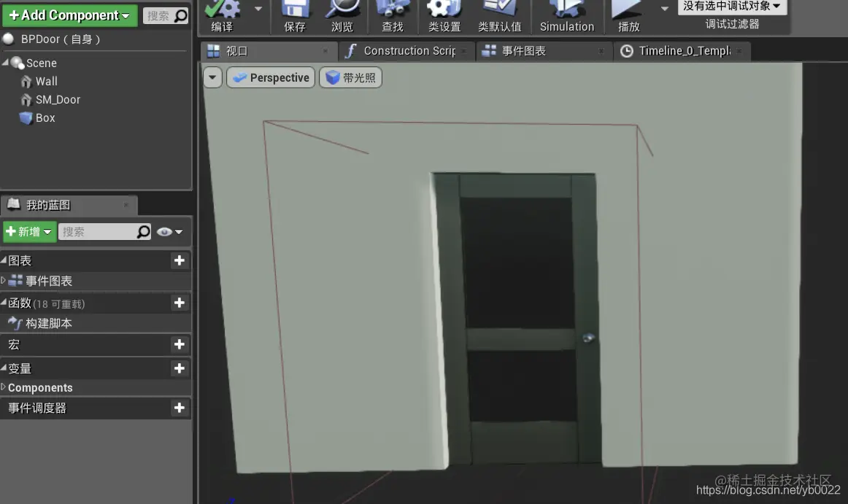Click the Play (播放) toolbar button

point(629,16)
